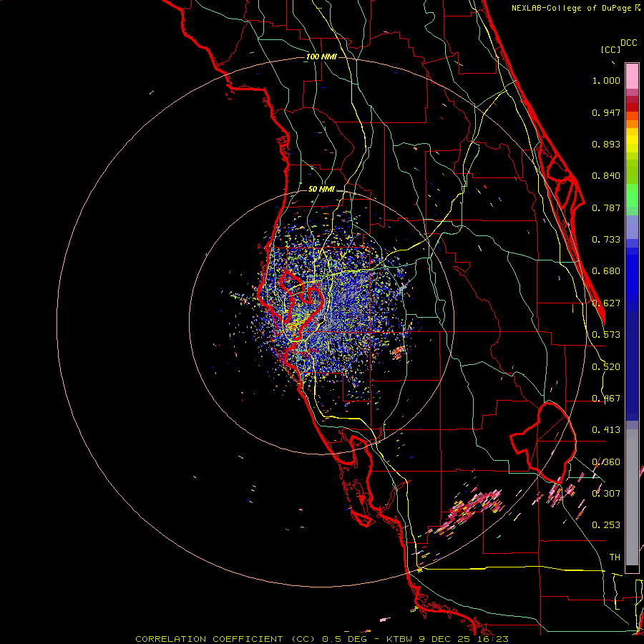Screen dimensions: 644x644
Task: Select the 0.680 legend value
Action: click(606, 271)
